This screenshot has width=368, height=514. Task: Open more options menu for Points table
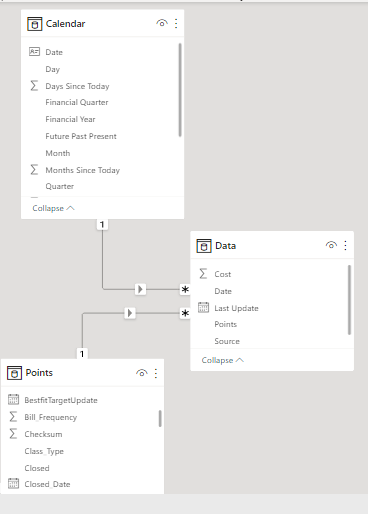click(x=156, y=373)
